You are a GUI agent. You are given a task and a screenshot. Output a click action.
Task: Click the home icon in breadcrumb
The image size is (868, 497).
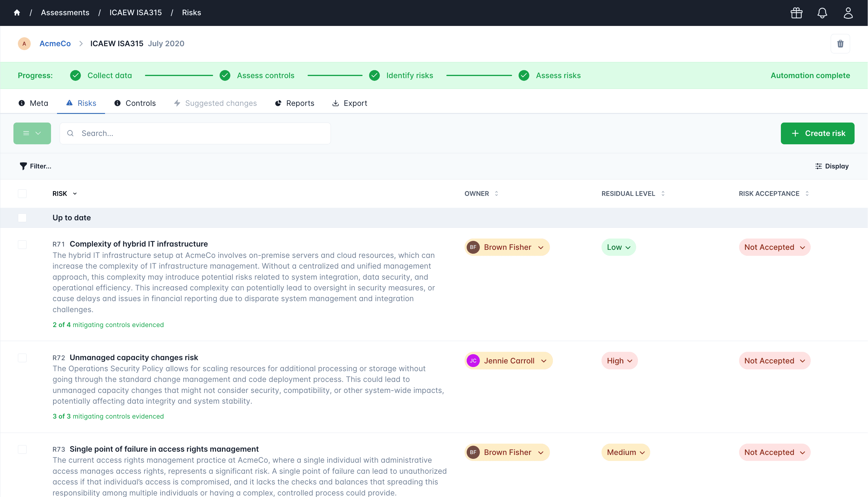click(x=17, y=13)
